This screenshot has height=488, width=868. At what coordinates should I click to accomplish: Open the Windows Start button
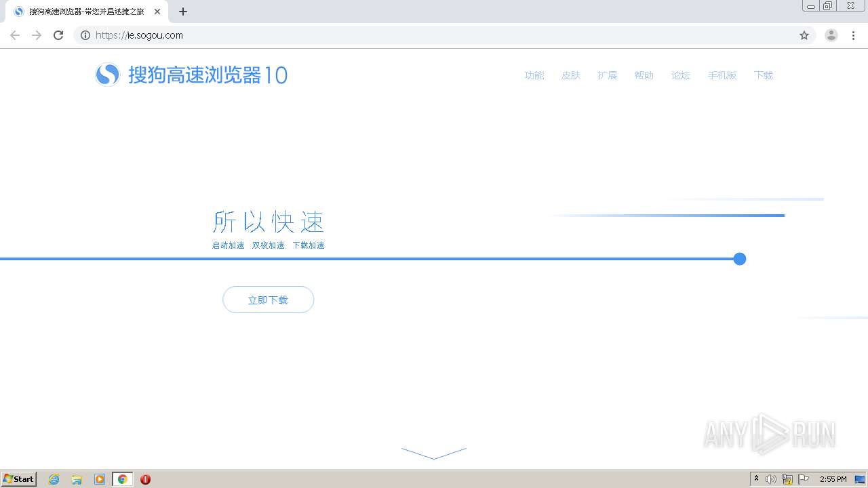[19, 479]
